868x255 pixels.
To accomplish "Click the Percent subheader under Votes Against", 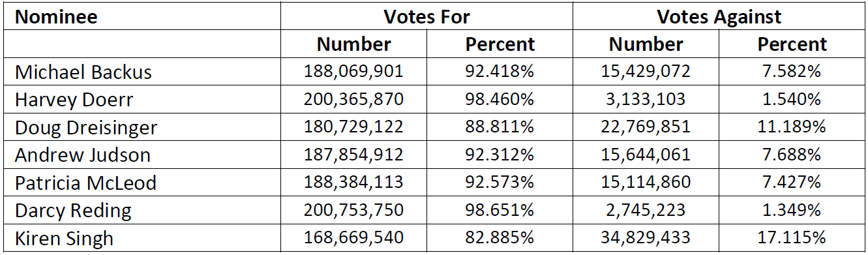I will pyautogui.click(x=792, y=44).
